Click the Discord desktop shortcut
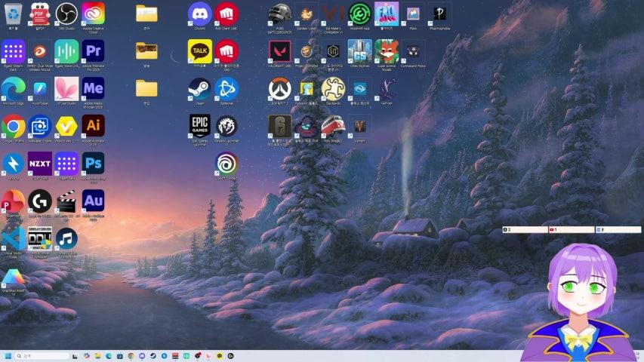This screenshot has height=362, width=644. [x=199, y=14]
